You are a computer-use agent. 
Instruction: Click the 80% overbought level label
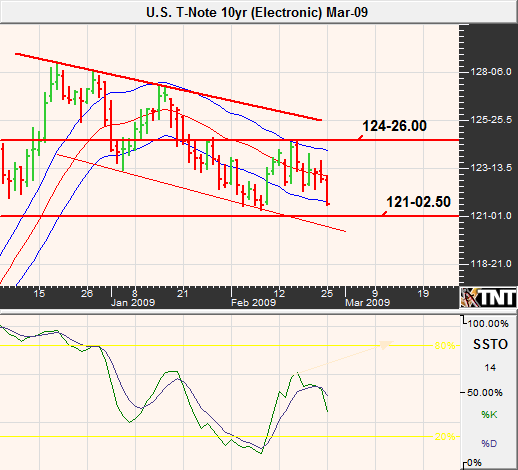[445, 346]
